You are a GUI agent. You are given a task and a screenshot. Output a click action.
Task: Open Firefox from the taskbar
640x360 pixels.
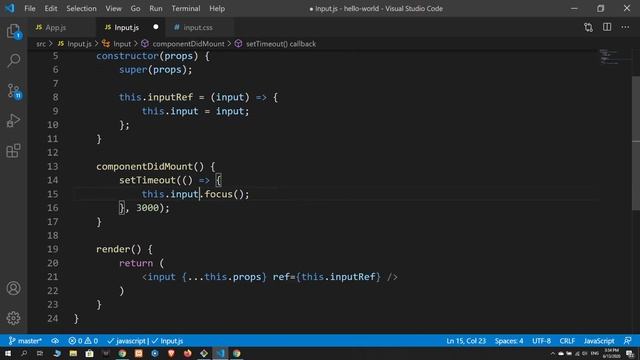pos(187,353)
